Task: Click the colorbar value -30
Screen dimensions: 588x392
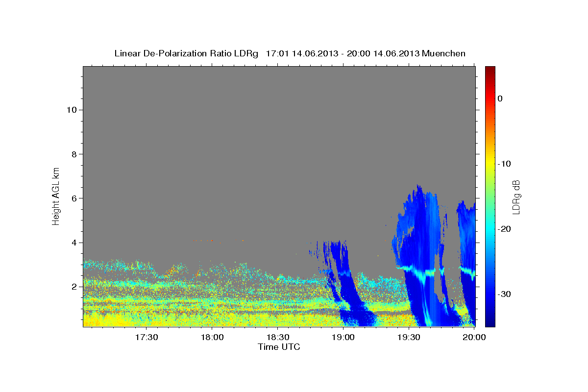Action: (505, 294)
